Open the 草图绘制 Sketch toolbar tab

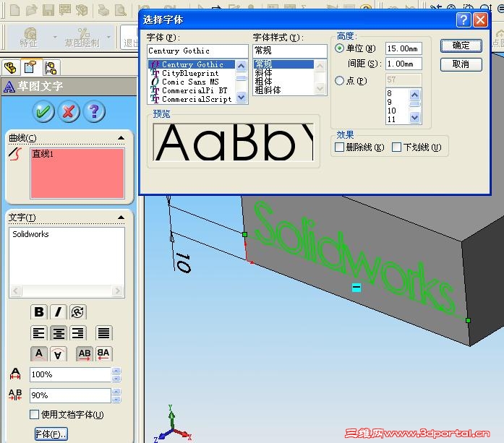pos(82,38)
